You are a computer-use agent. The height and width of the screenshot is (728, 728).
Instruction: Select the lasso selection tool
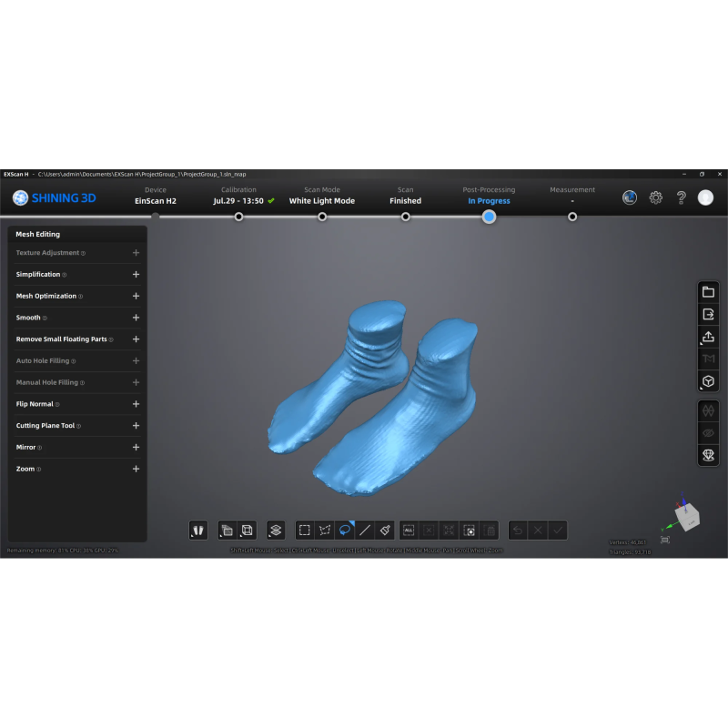point(345,531)
